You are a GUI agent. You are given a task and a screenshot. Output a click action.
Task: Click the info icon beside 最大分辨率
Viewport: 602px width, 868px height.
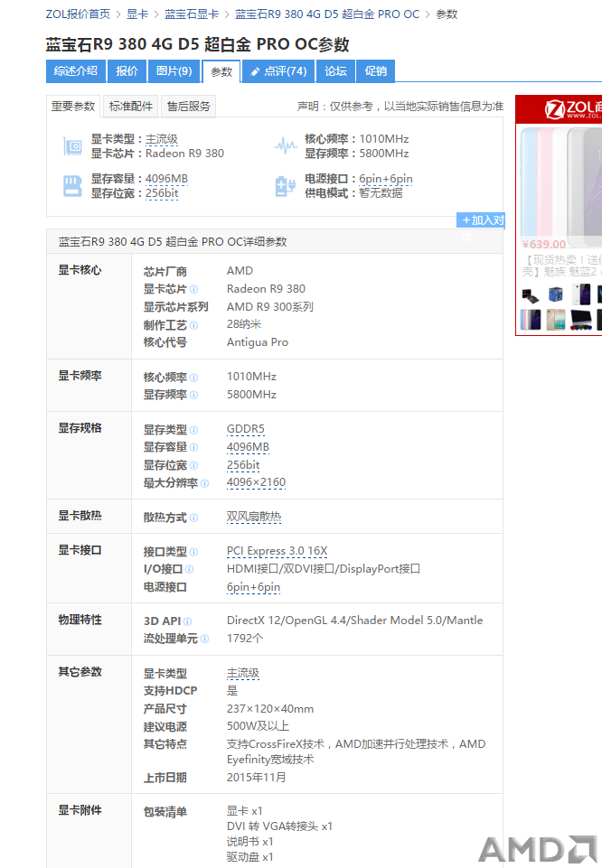pyautogui.click(x=204, y=483)
